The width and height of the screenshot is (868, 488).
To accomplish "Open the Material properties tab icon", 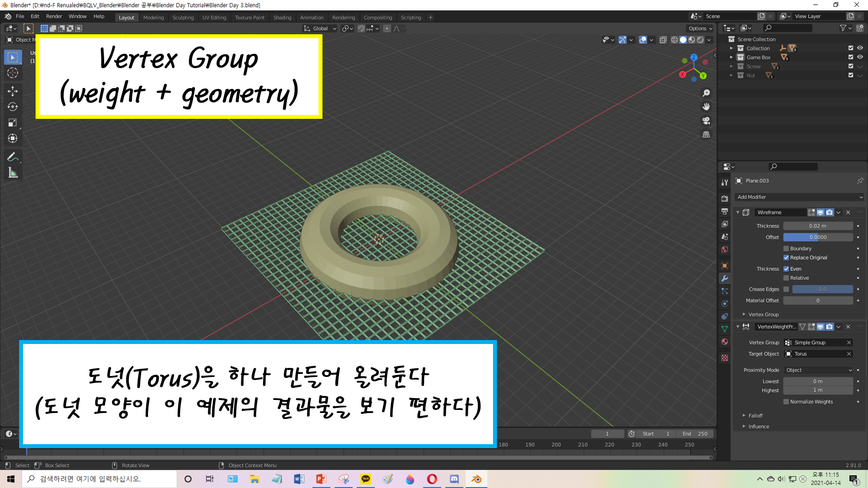I will pos(724,342).
